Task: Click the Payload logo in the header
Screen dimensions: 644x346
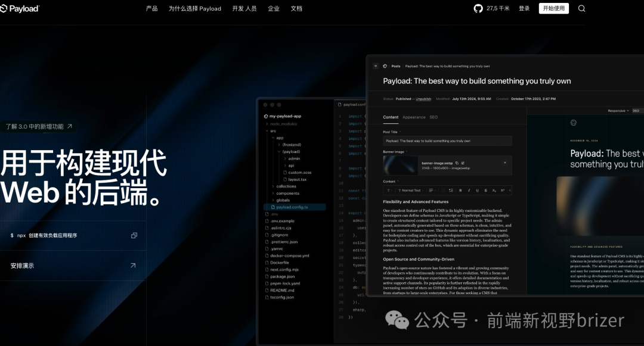Action: [19, 8]
